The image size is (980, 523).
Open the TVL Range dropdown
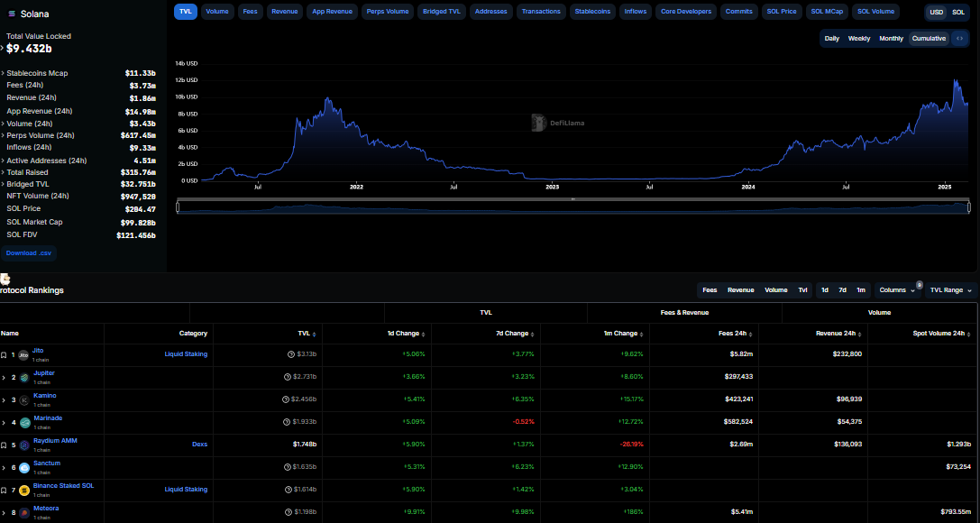[x=951, y=290]
